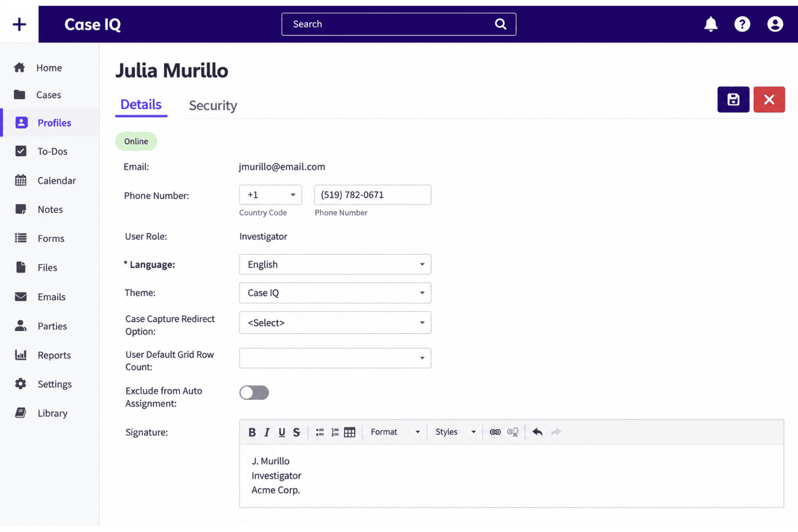Apply italic in the signature editor
Viewport: 798px width, 532px height.
click(267, 432)
